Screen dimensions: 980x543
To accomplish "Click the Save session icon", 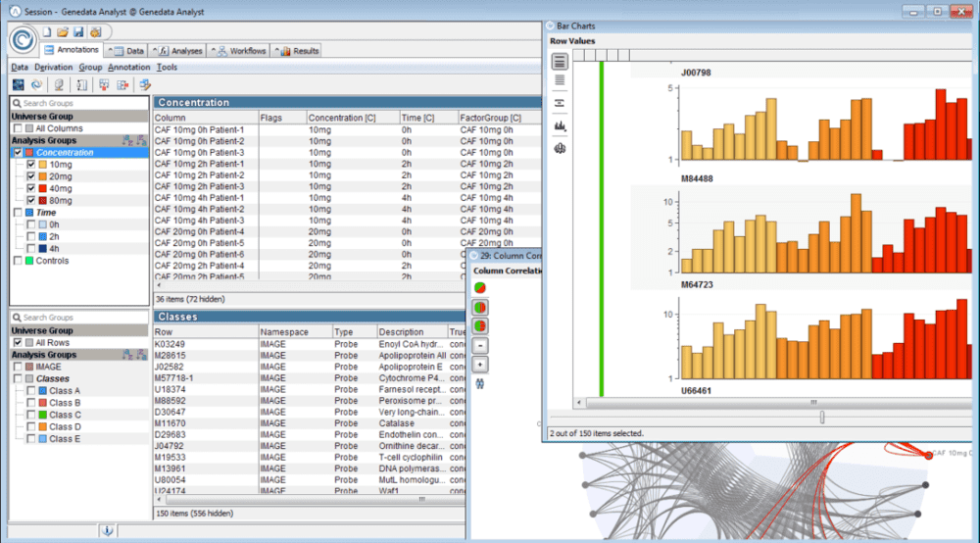I will tap(76, 32).
